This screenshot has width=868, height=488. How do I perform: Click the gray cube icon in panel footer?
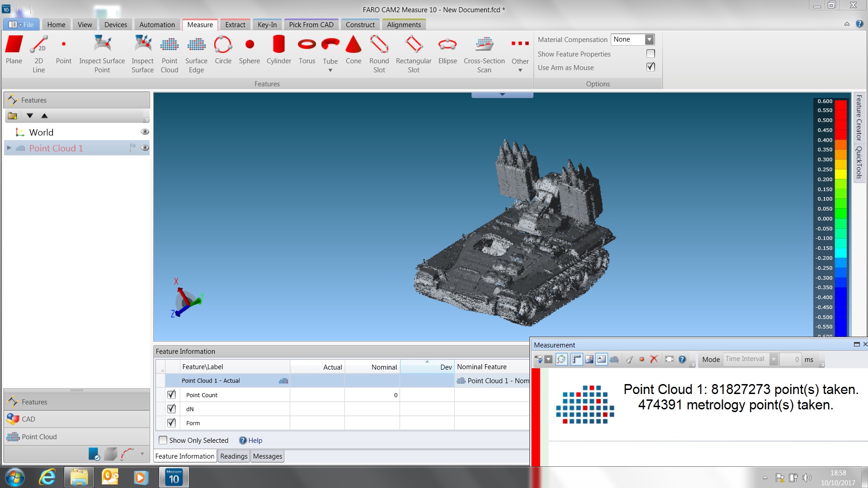pos(111,454)
